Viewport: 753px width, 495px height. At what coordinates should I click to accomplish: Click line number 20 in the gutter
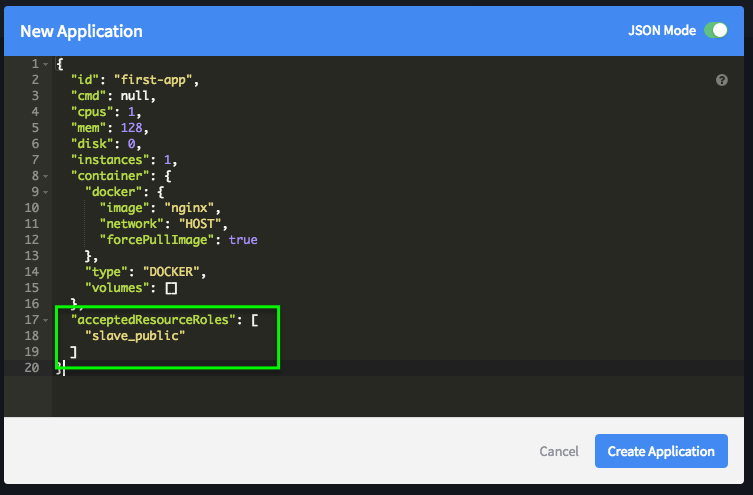click(x=32, y=368)
